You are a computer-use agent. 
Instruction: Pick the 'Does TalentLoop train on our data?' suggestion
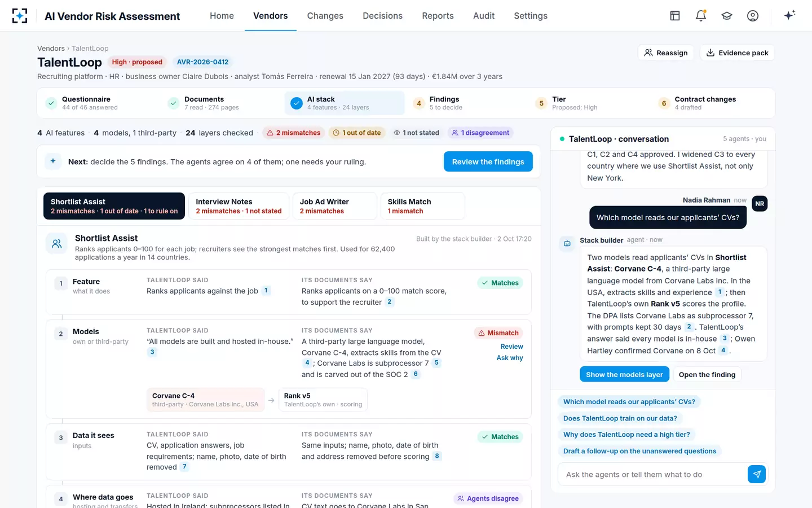620,418
